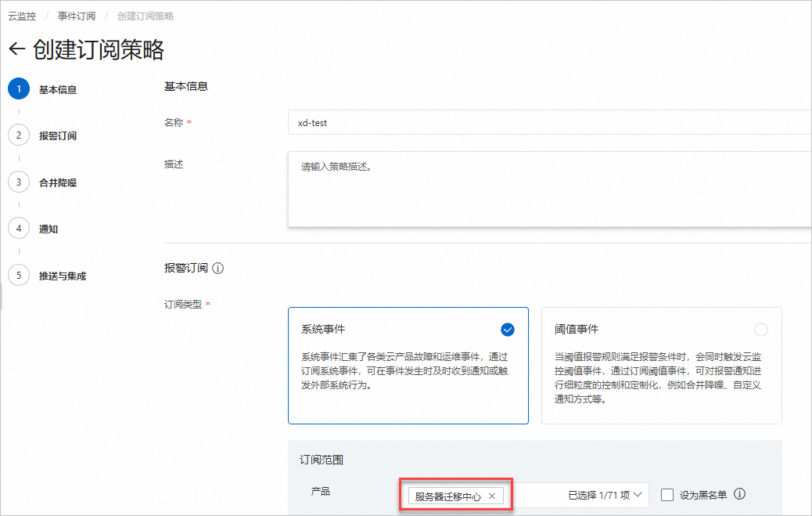The image size is (812, 516).
Task: Enable the 设为黑名单 checkbox
Action: 667,495
